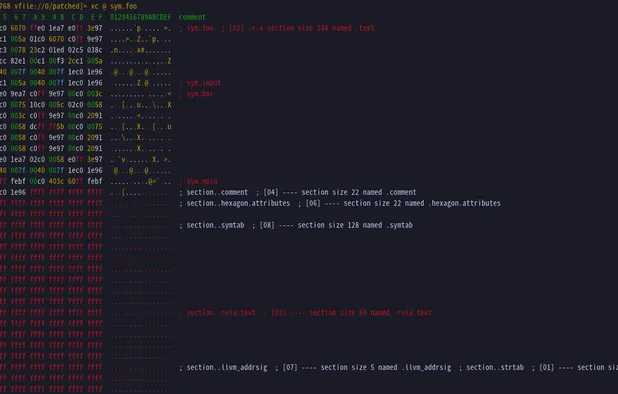Screen dimensions: 618x394
Task: Click the '; section..strtab' label
Action: [x=491, y=368]
